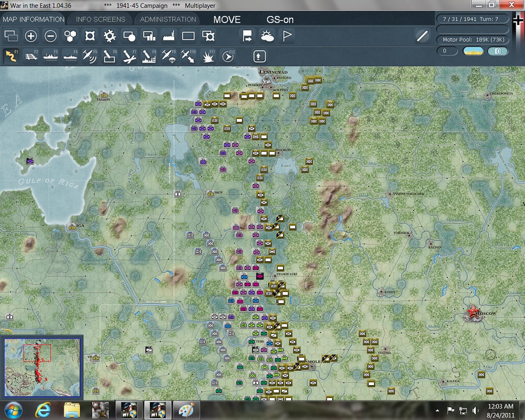
Task: Select the F7 bomb airfield icon
Action: (x=129, y=56)
